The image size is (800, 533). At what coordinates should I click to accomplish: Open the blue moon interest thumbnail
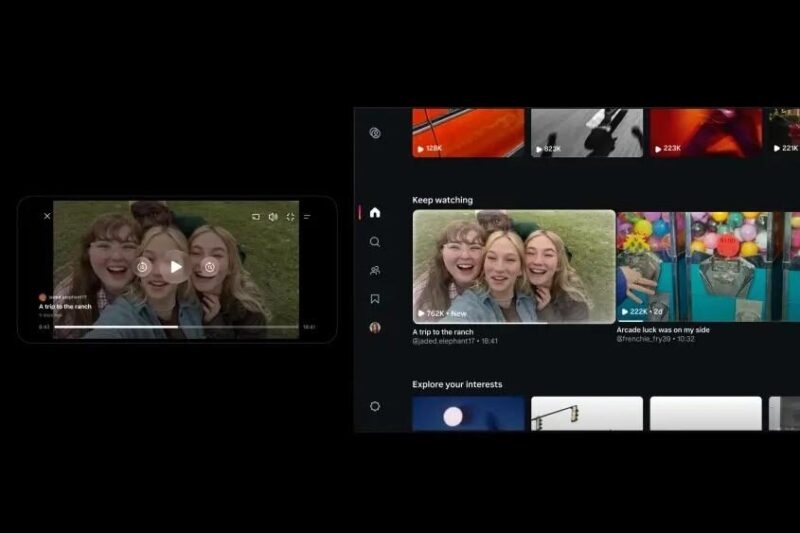coord(468,414)
